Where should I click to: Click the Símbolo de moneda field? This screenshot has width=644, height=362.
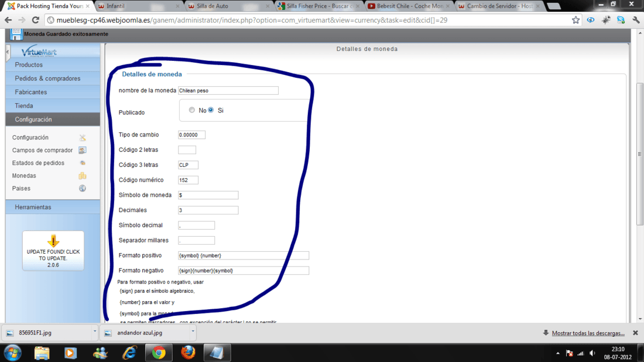[x=208, y=195]
